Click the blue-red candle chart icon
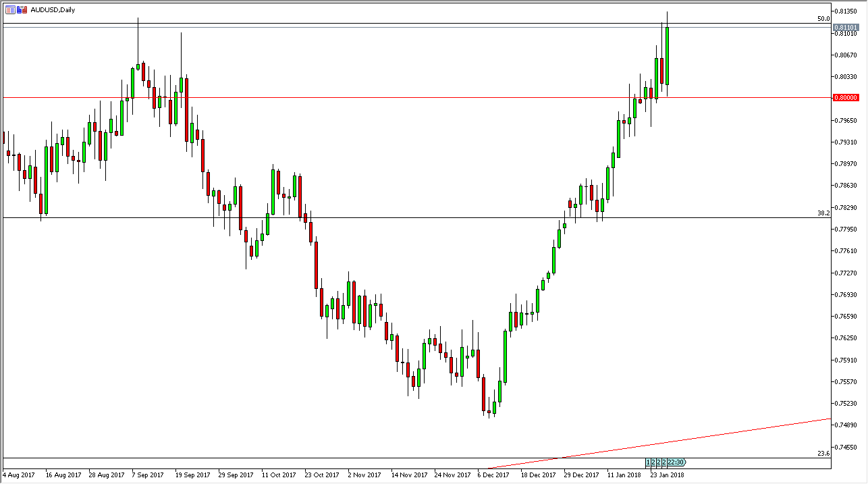868x484 pixels. (x=21, y=9)
